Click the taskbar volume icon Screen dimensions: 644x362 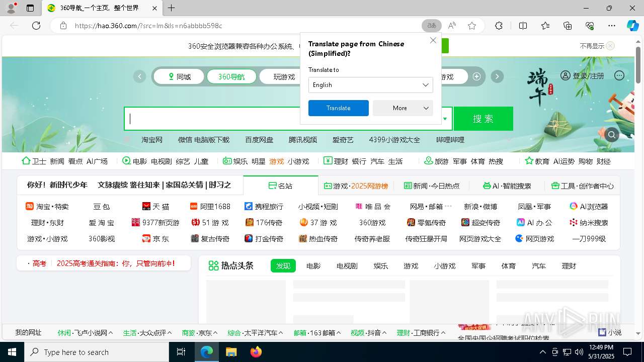579,352
